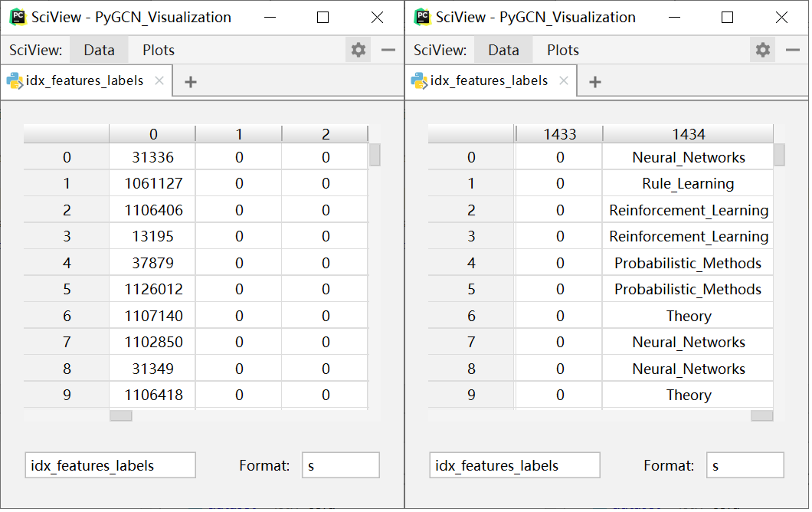This screenshot has height=512, width=812.
Task: Hide left SciView panel with minus icon
Action: tap(388, 51)
